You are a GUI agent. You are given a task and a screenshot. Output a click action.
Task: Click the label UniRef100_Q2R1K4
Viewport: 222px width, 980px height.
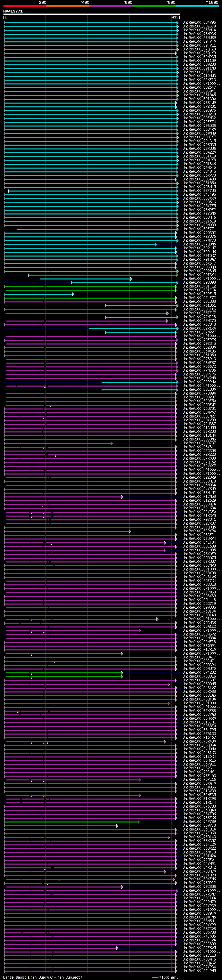click(x=199, y=328)
